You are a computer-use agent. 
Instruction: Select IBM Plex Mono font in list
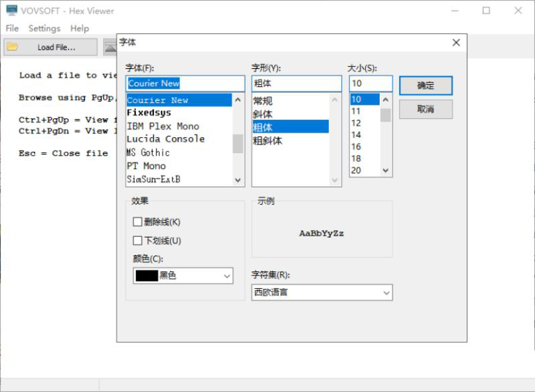tap(163, 126)
